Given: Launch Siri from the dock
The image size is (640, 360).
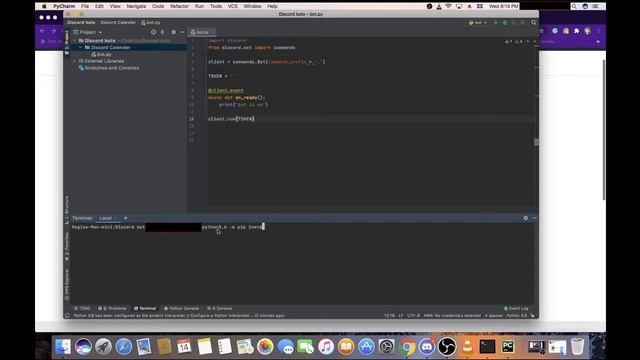Looking at the screenshot, I should tap(83, 347).
